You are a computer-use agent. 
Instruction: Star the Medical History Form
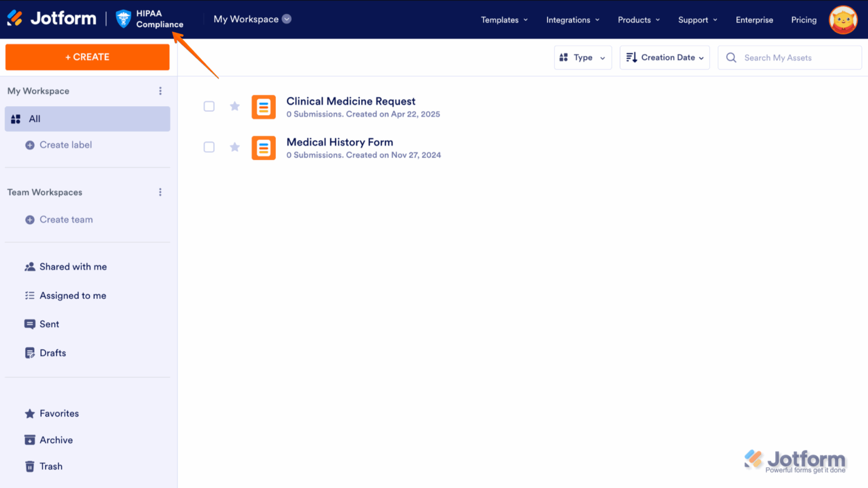(235, 147)
